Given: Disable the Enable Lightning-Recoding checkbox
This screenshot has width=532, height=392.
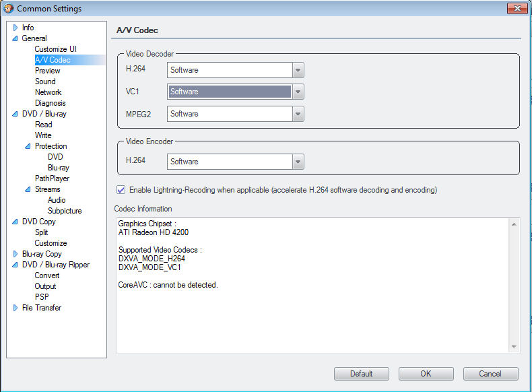Looking at the screenshot, I should click(121, 190).
